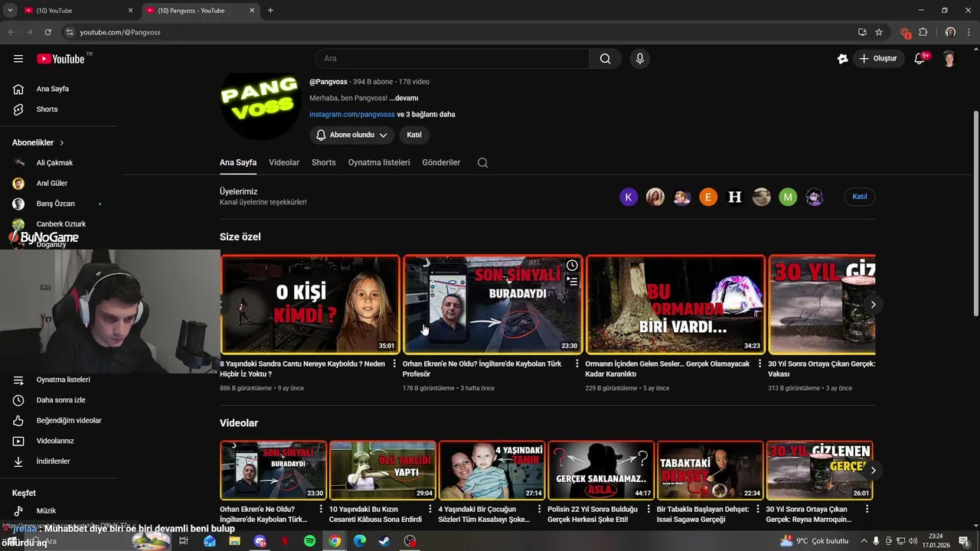
Task: Open Spotify from the taskbar
Action: click(x=309, y=541)
